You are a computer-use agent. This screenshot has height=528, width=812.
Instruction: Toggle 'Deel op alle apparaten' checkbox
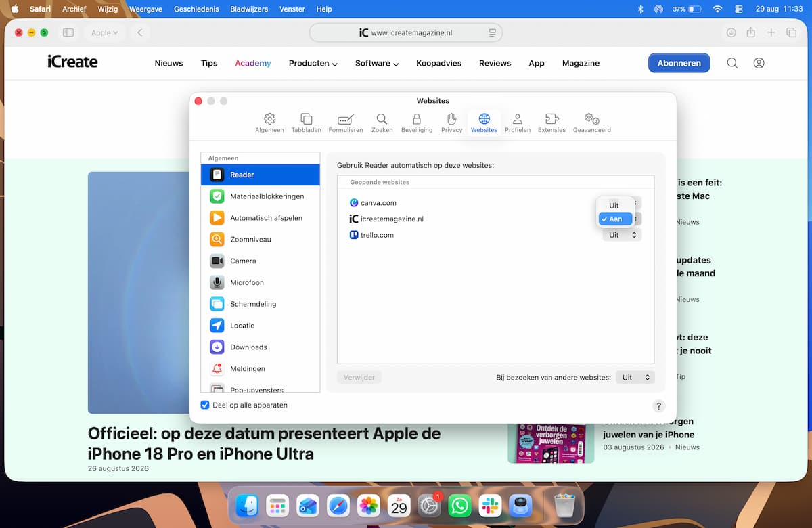click(205, 405)
